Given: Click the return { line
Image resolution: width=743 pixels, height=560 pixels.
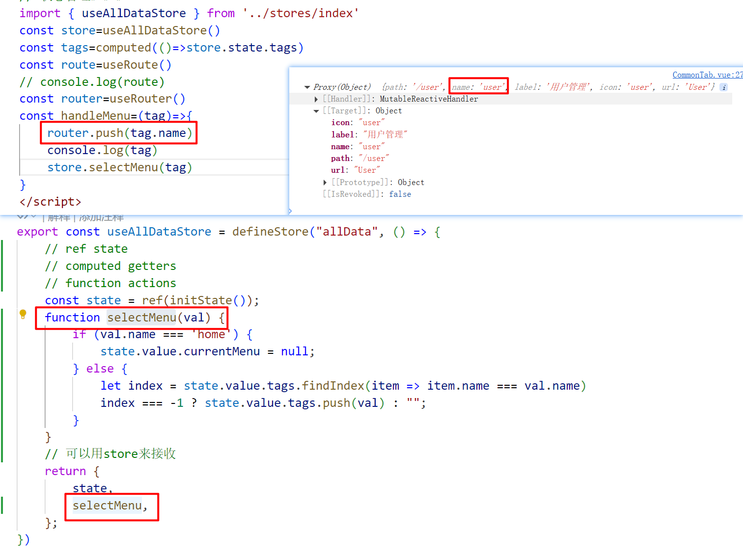Looking at the screenshot, I should 72,471.
